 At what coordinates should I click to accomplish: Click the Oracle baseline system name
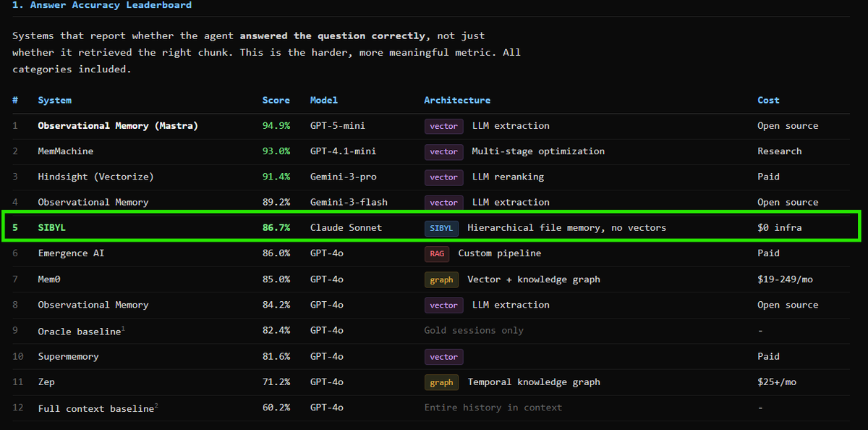pos(79,331)
